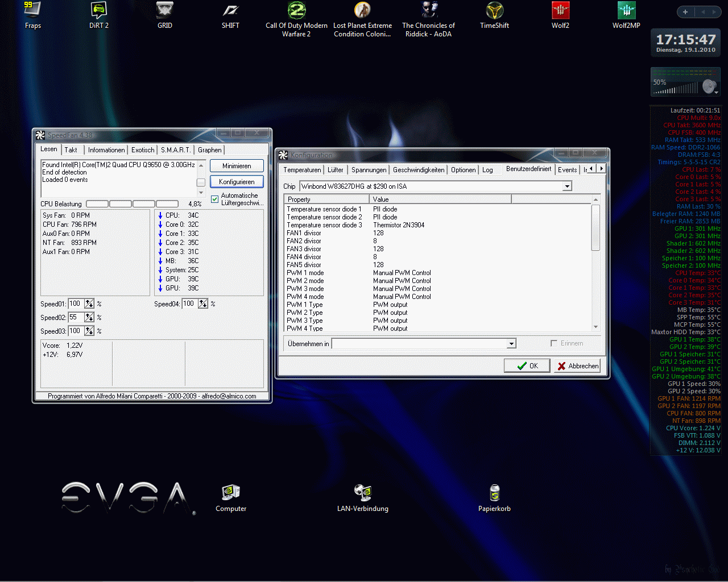
Task: Click the Property column header
Action: click(x=327, y=199)
